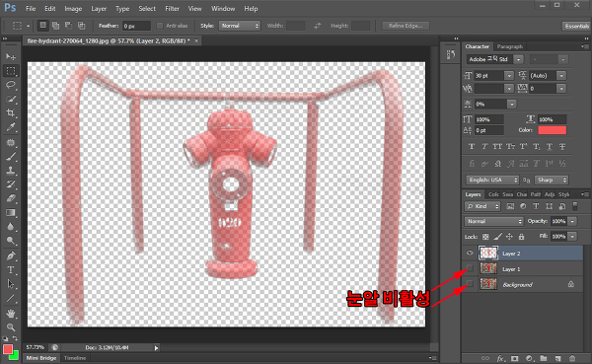
Task: Open font size 30 pt dropdown
Action: tap(509, 76)
